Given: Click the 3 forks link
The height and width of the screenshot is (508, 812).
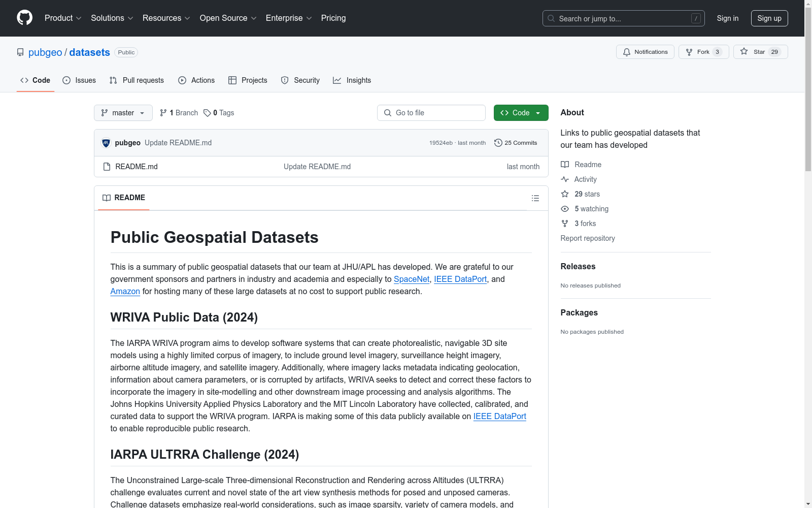Looking at the screenshot, I should coord(579,224).
